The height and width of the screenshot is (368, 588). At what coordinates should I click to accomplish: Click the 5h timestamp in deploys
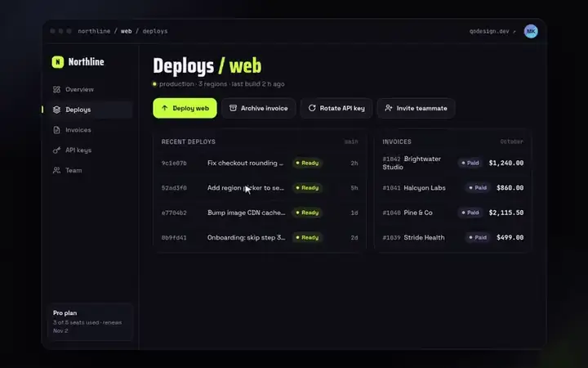click(x=354, y=188)
